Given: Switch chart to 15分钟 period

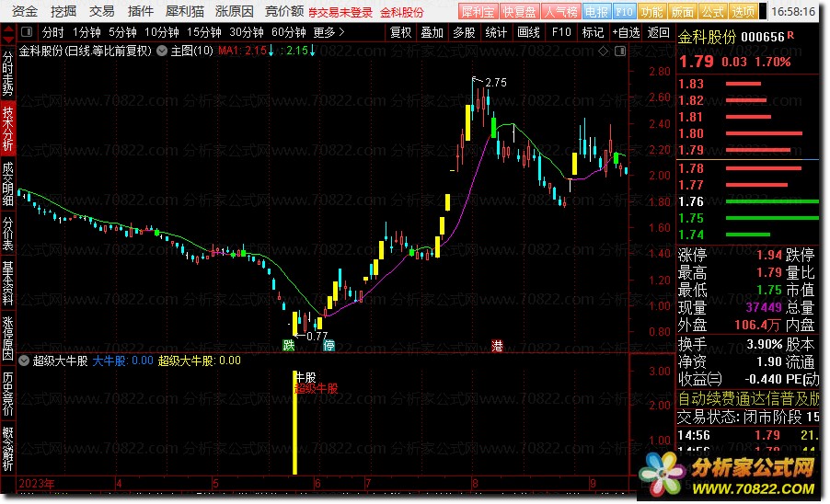Looking at the screenshot, I should coord(203,33).
